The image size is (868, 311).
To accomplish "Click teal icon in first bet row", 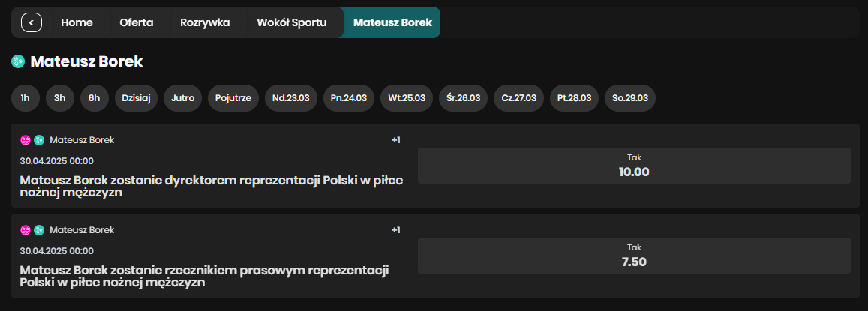I will (39, 140).
